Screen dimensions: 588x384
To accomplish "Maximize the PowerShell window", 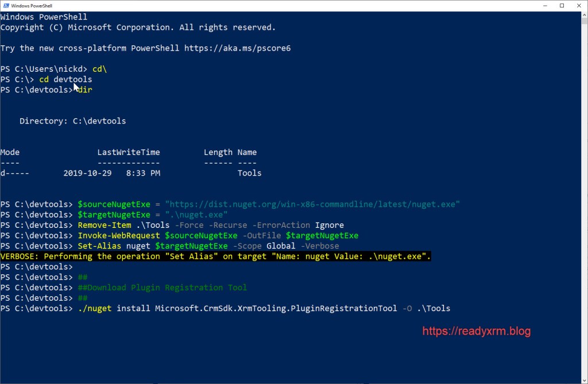I will [x=562, y=5].
